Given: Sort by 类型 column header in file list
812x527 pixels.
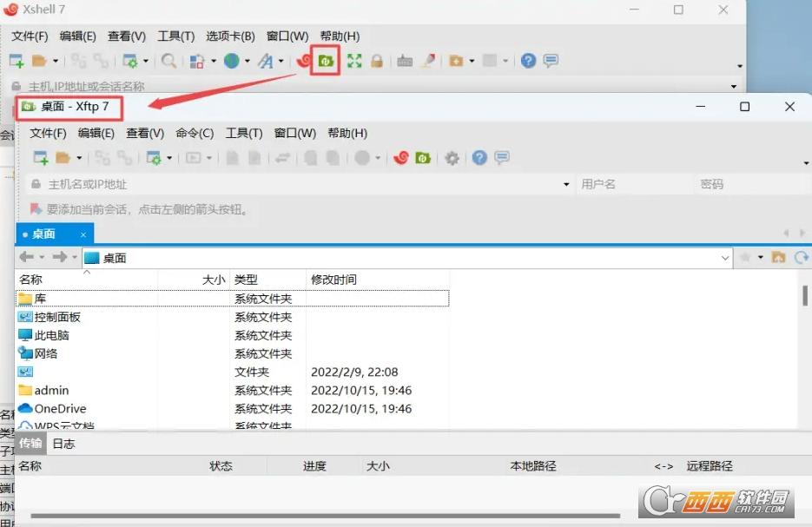Looking at the screenshot, I should point(268,280).
